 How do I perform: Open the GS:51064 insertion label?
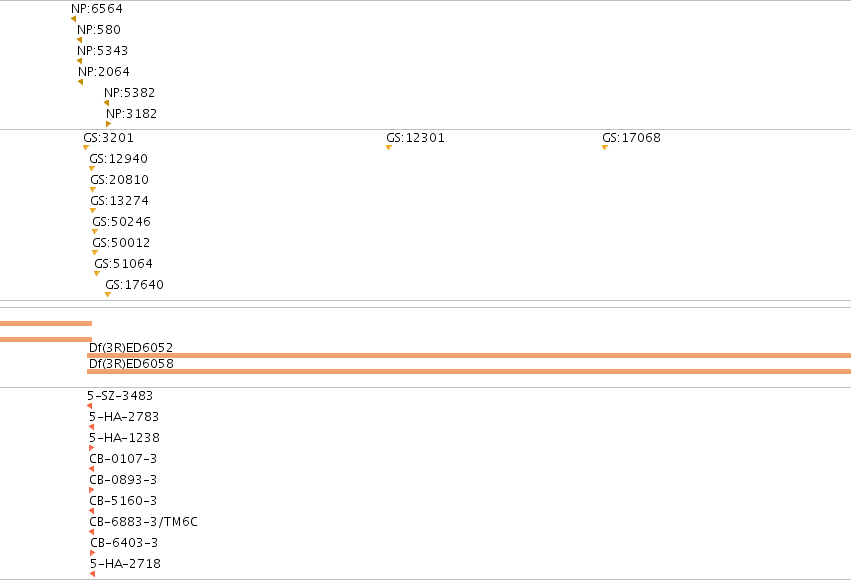(x=124, y=264)
